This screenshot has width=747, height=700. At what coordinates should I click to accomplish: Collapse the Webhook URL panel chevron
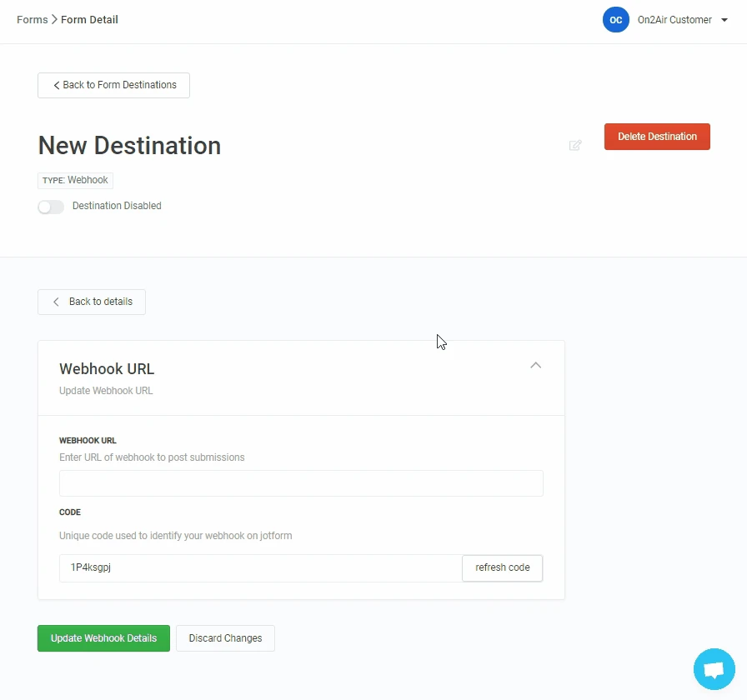tap(536, 365)
